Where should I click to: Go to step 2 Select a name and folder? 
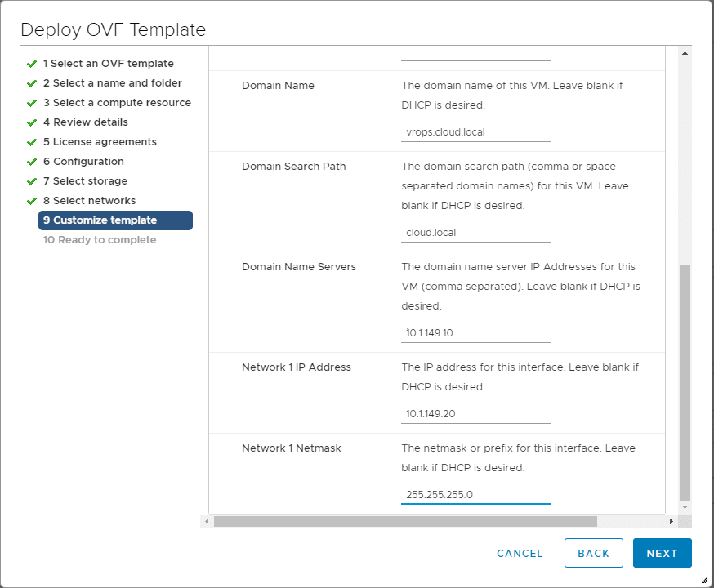click(113, 83)
